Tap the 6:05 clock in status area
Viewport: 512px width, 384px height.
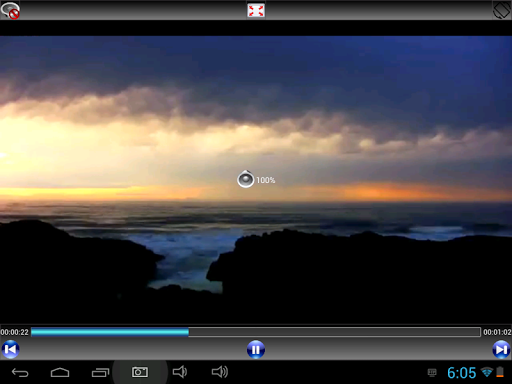pyautogui.click(x=461, y=373)
